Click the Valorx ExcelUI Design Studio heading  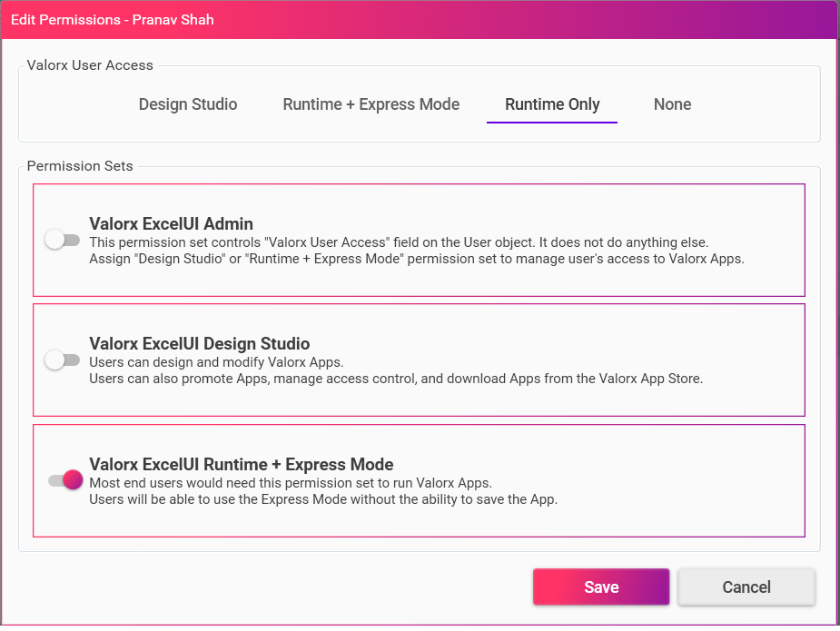[199, 344]
